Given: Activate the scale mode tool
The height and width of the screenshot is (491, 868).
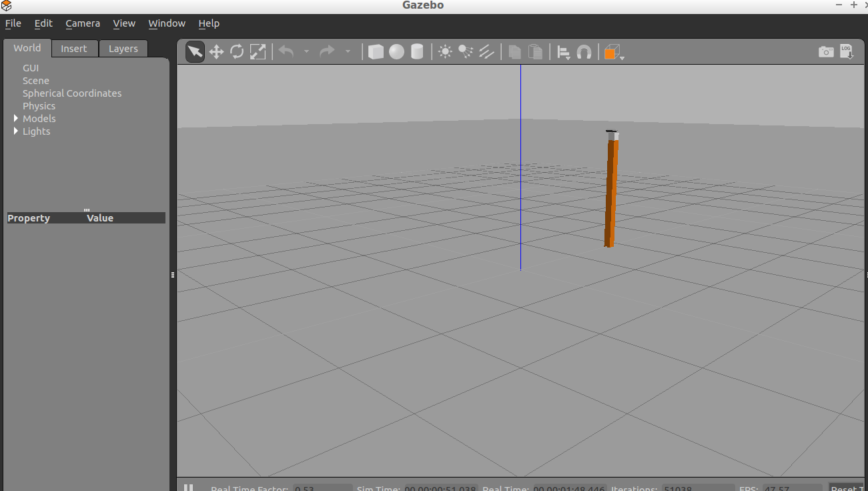Looking at the screenshot, I should (x=258, y=52).
